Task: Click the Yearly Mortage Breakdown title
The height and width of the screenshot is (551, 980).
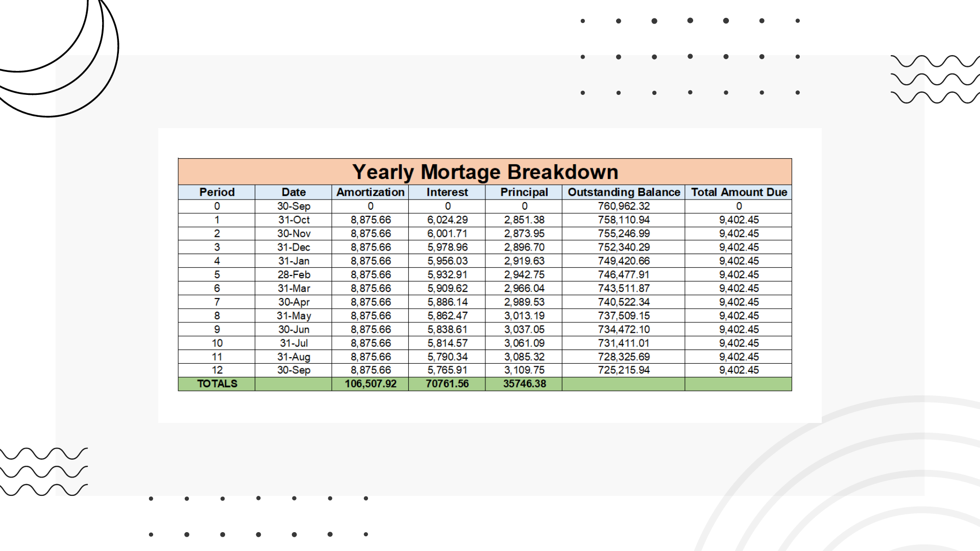Action: coord(485,172)
